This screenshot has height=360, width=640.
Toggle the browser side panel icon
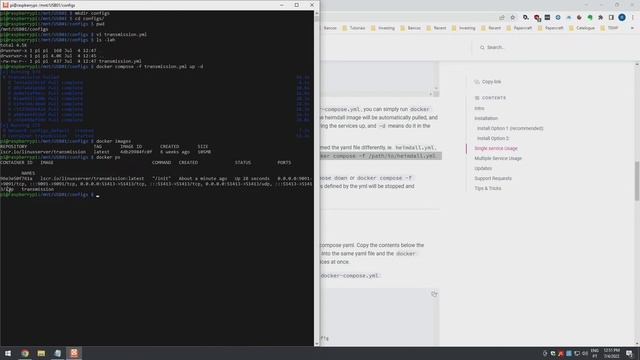(x=611, y=17)
